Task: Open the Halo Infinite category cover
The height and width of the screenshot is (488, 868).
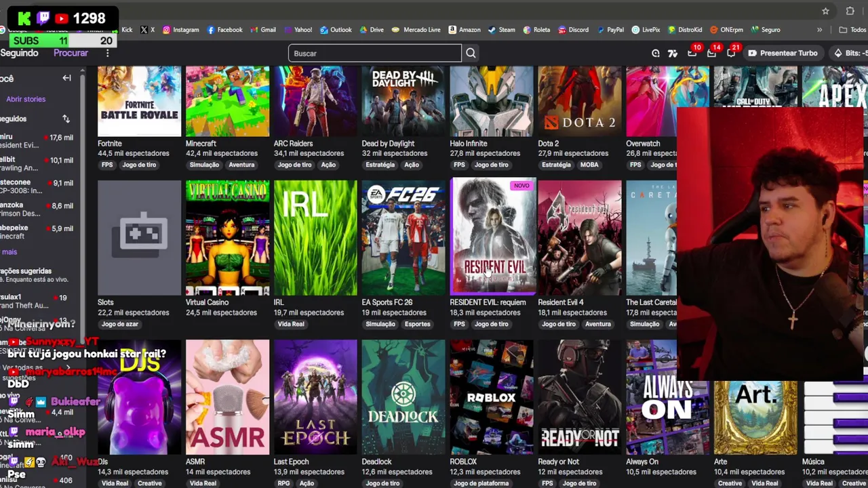Action: point(492,102)
